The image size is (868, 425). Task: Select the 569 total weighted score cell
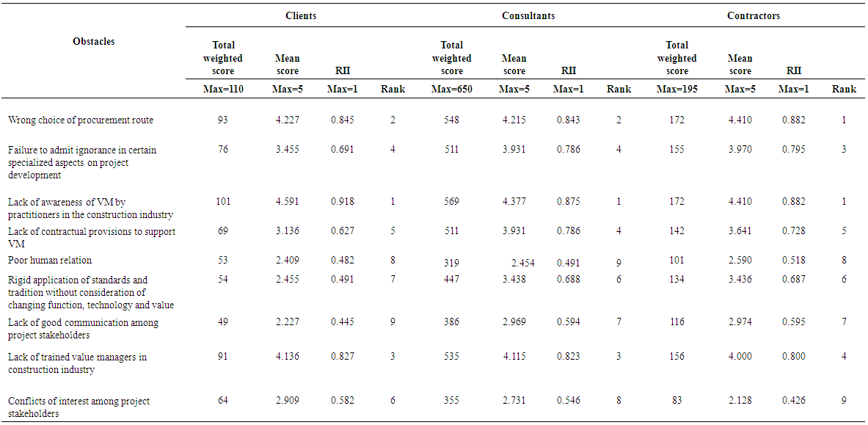(452, 201)
